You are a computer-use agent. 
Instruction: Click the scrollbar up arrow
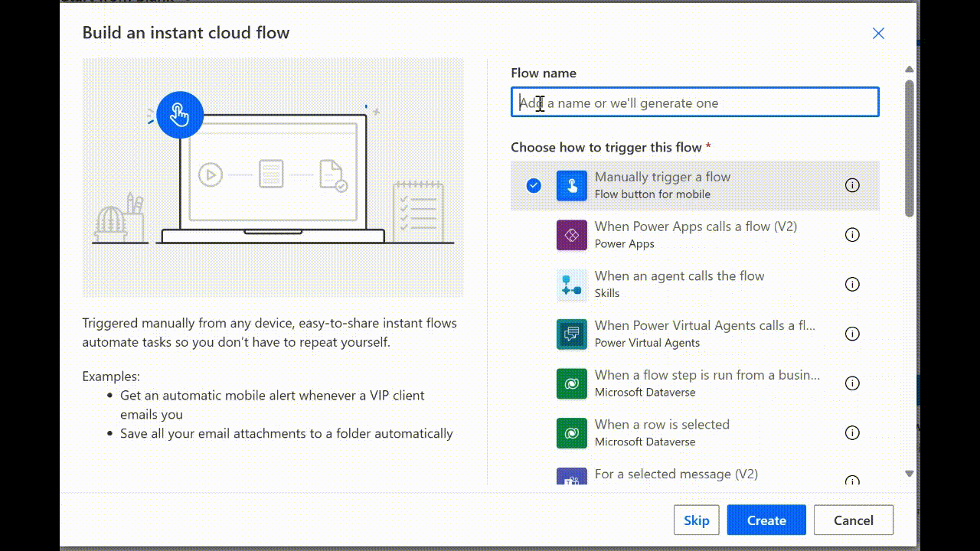(910, 69)
